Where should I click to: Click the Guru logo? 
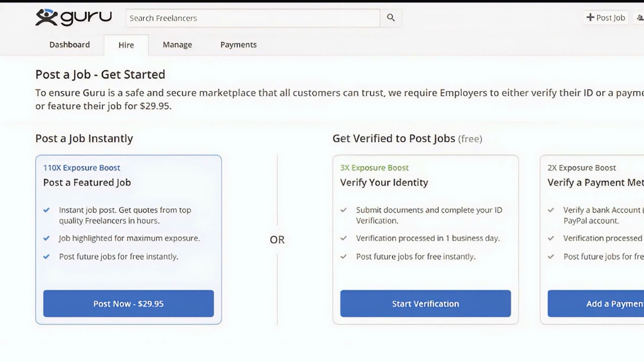74,18
